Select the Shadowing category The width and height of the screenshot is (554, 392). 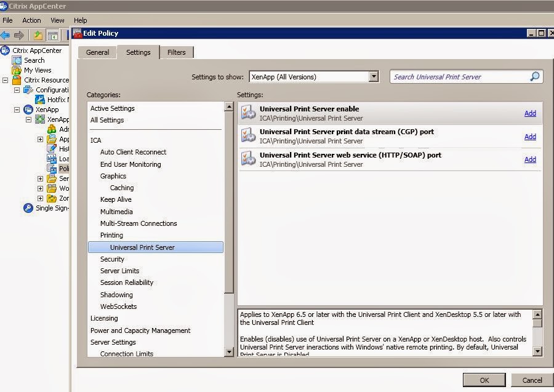116,295
